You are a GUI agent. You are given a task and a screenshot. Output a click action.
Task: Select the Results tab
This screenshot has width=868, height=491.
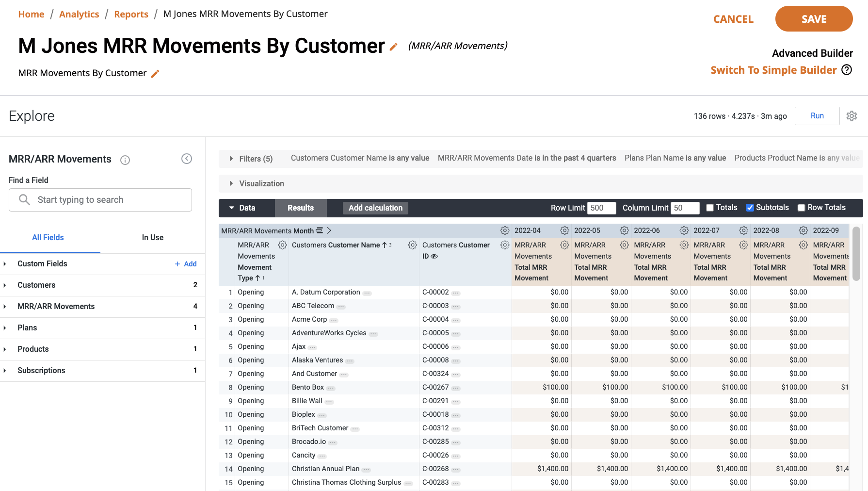click(301, 208)
